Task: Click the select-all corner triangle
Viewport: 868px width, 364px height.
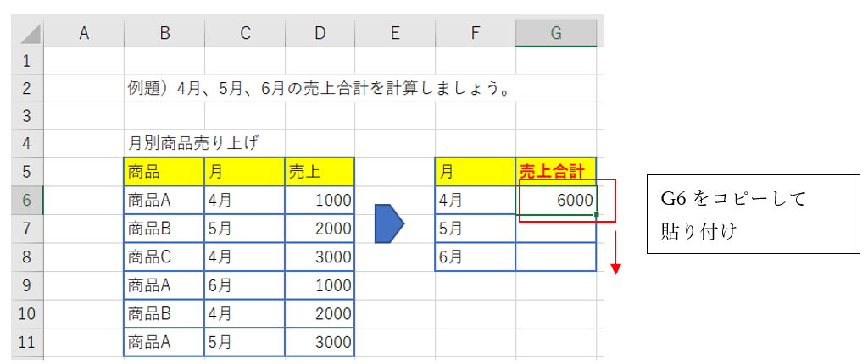Action: [x=30, y=35]
